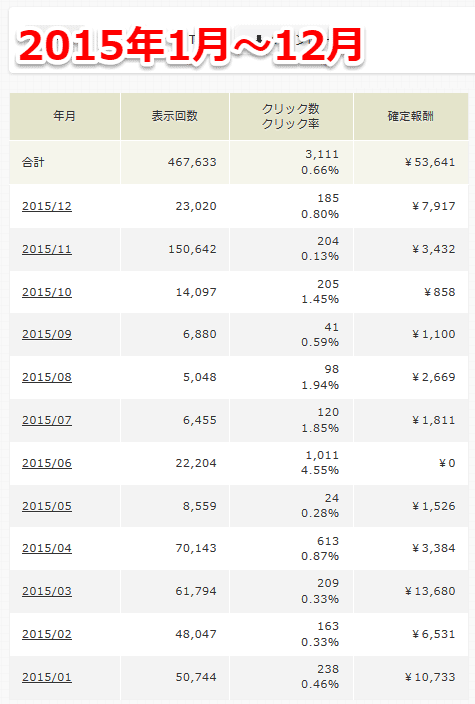Viewport: 475px width, 704px height.
Task: Open the 2015/10 monthly report link
Action: click(x=47, y=292)
